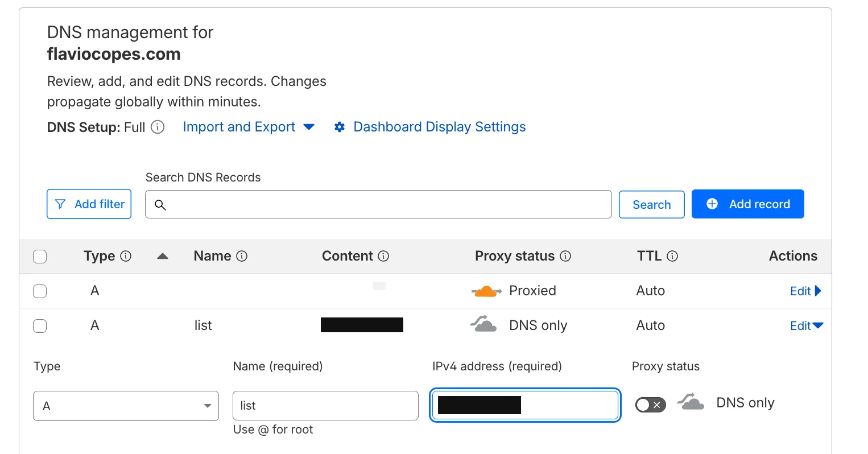The image size is (868, 454).
Task: Click the IPv4 address input field
Action: (525, 405)
